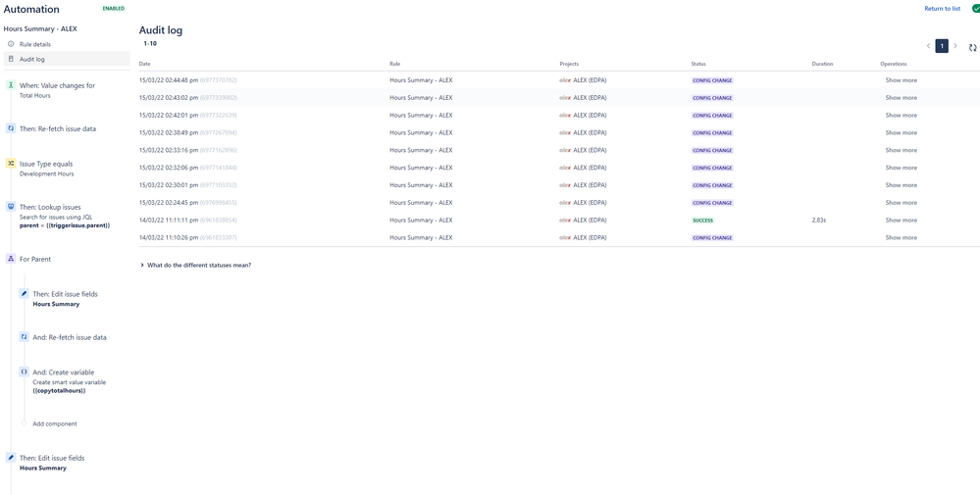Click the Lookup issues action icon
The width and height of the screenshot is (980, 495).
coord(11,207)
